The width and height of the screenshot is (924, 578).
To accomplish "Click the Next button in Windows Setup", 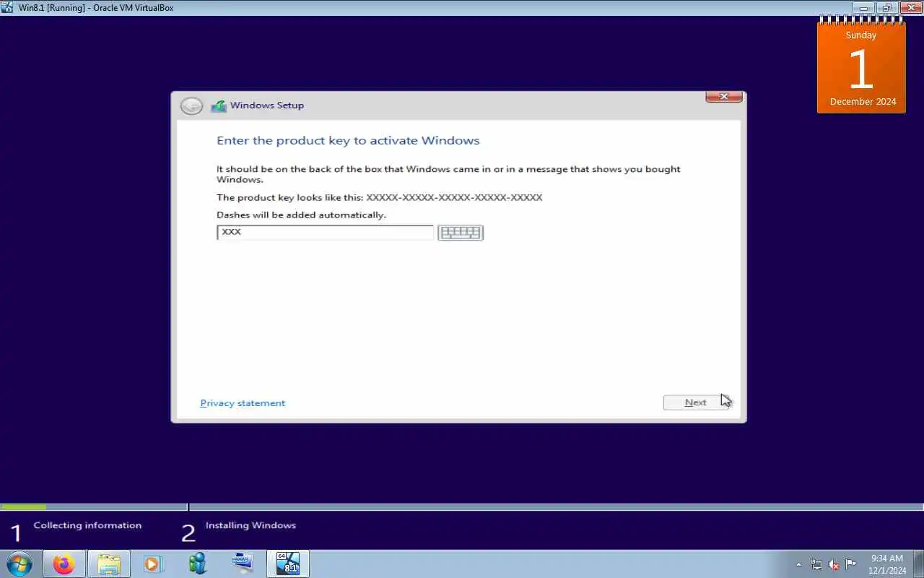I will [x=696, y=402].
